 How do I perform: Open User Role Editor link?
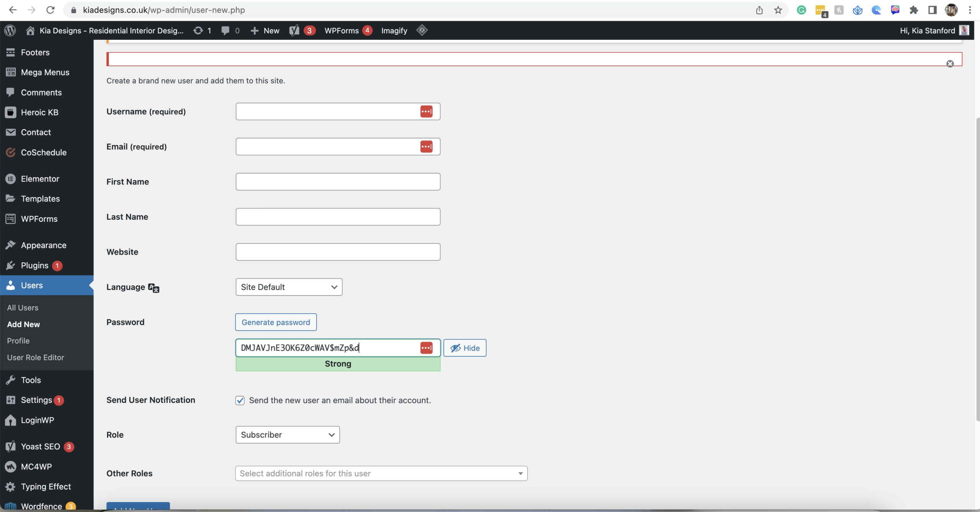point(36,358)
